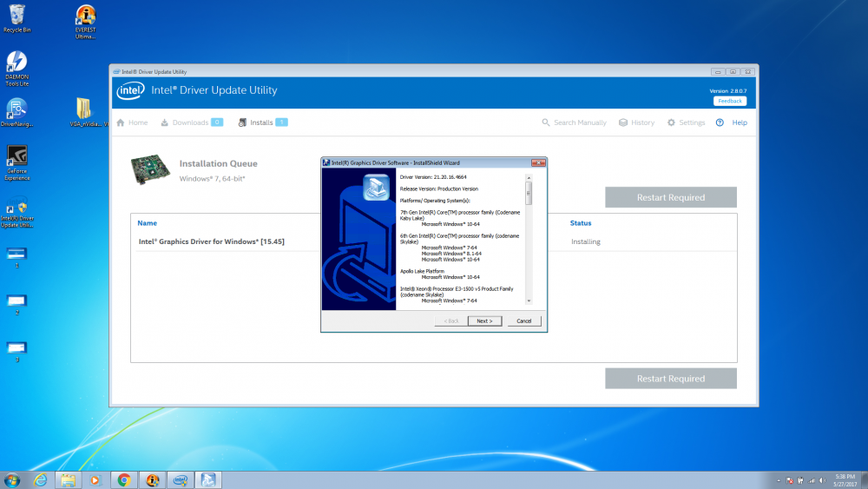The image size is (868, 489).
Task: Select desktop file named 3
Action: pos(16,352)
